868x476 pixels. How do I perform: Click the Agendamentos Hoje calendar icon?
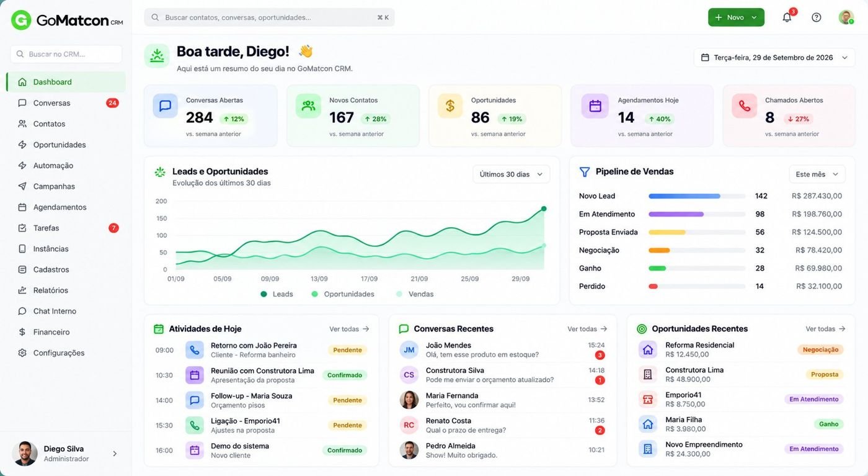(595, 106)
